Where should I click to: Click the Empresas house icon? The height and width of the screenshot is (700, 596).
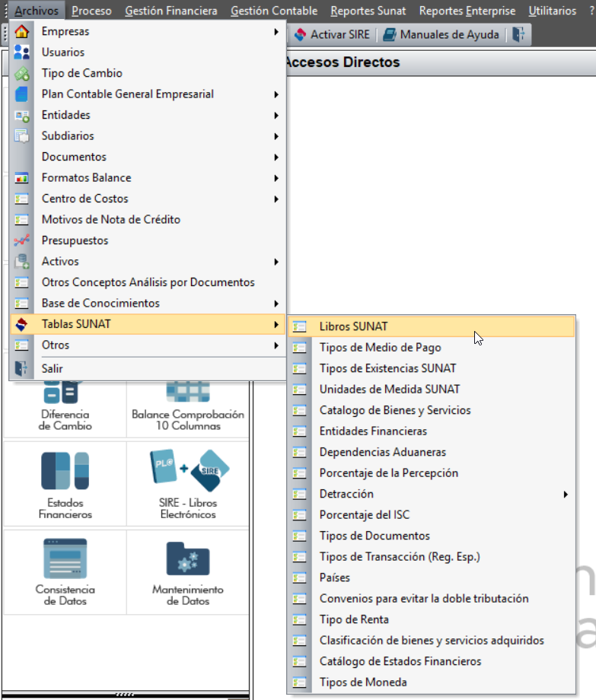21,32
